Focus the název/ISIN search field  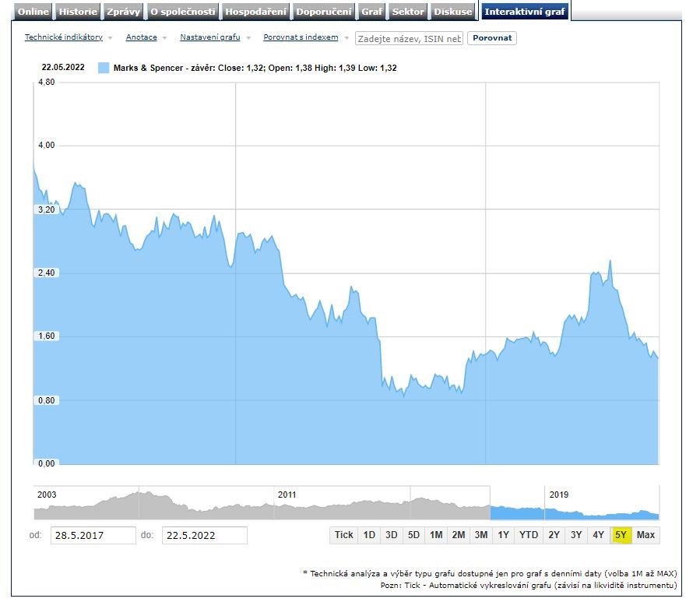pyautogui.click(x=409, y=38)
